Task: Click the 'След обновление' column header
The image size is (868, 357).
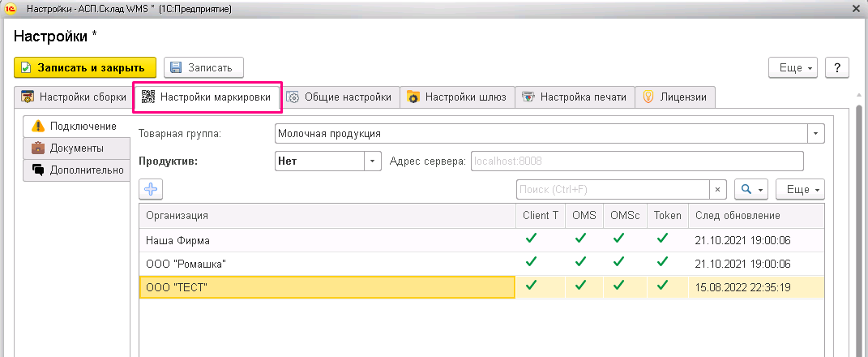Action: pyautogui.click(x=756, y=216)
